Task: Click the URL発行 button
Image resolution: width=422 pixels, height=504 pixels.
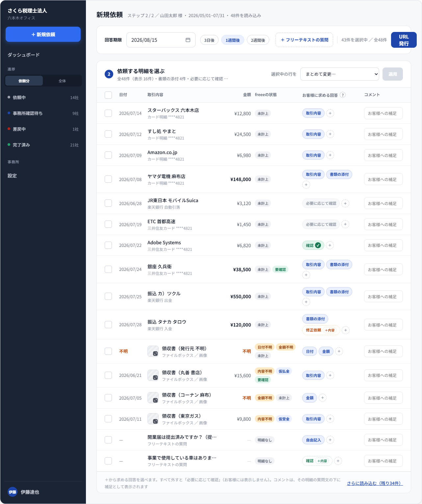Action: [x=404, y=40]
